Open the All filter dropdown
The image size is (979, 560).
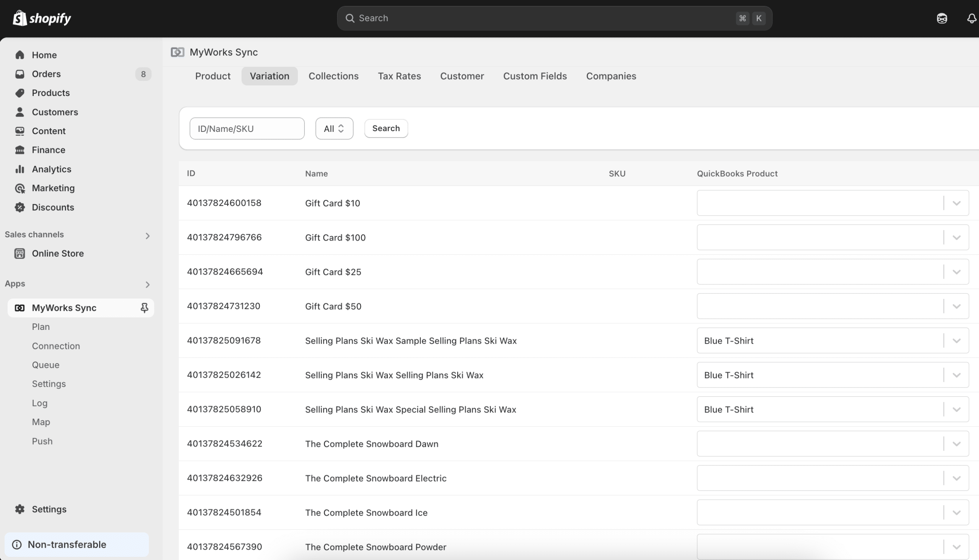coord(333,128)
